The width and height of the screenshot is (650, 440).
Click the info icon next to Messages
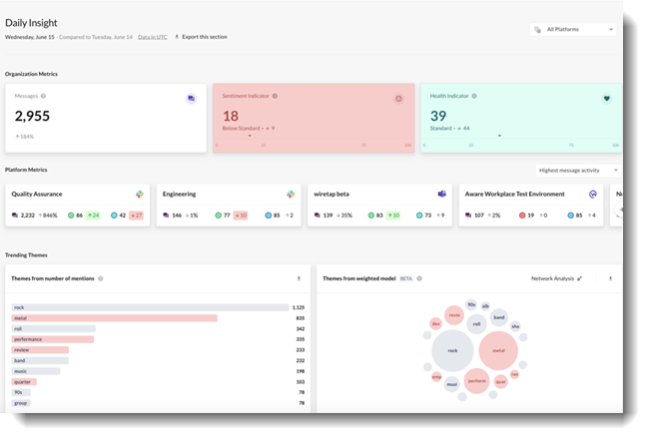44,96
